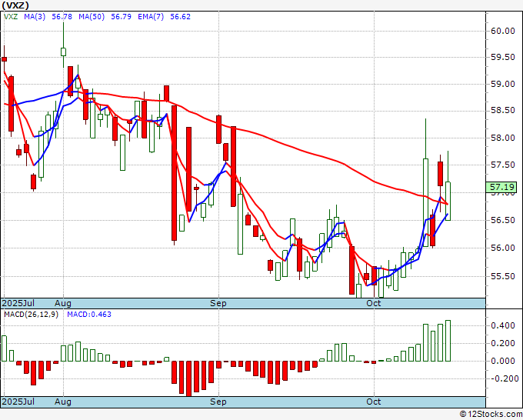Screen dimensions: 523x420
Task: Click the MACD(26,12,9) indicator label
Action: (31, 315)
